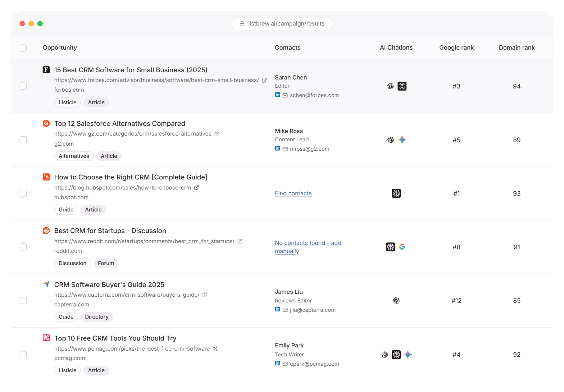Screen dimensions: 564x392
Task: Select the Capterra Buyer's Guide checkbox
Action: [23, 301]
